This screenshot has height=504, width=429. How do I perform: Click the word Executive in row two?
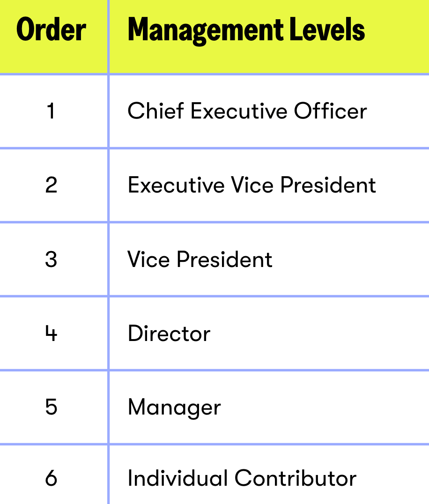176,185
